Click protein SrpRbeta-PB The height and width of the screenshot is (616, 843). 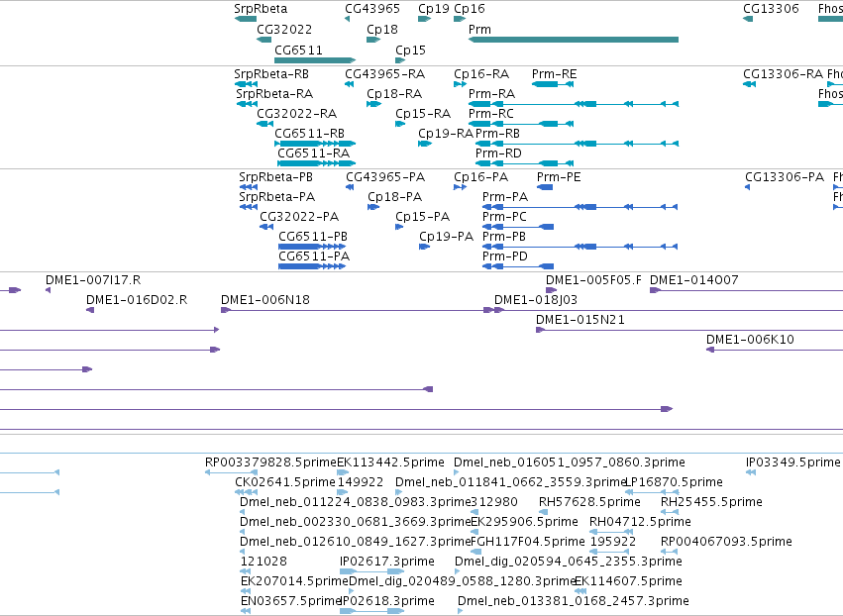(275, 177)
